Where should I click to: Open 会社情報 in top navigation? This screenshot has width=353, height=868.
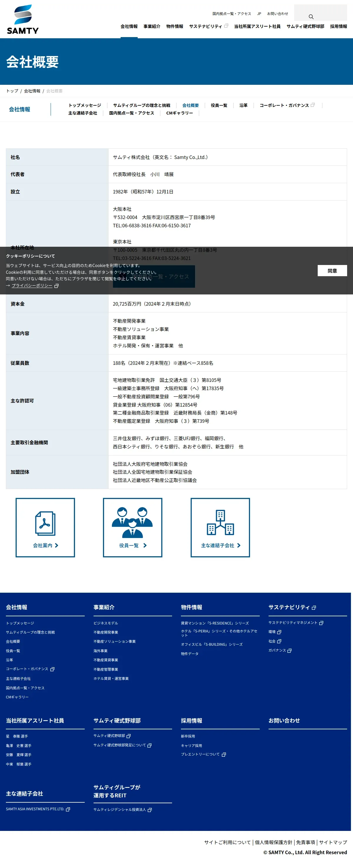[x=129, y=26]
